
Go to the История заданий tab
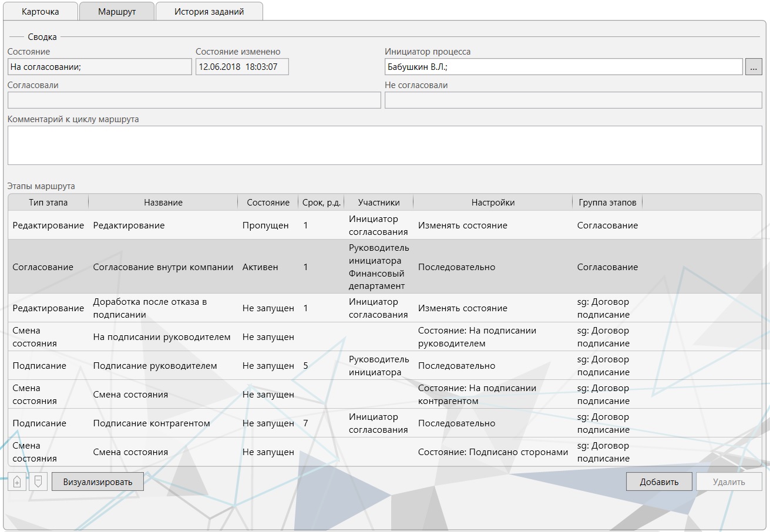pyautogui.click(x=209, y=12)
